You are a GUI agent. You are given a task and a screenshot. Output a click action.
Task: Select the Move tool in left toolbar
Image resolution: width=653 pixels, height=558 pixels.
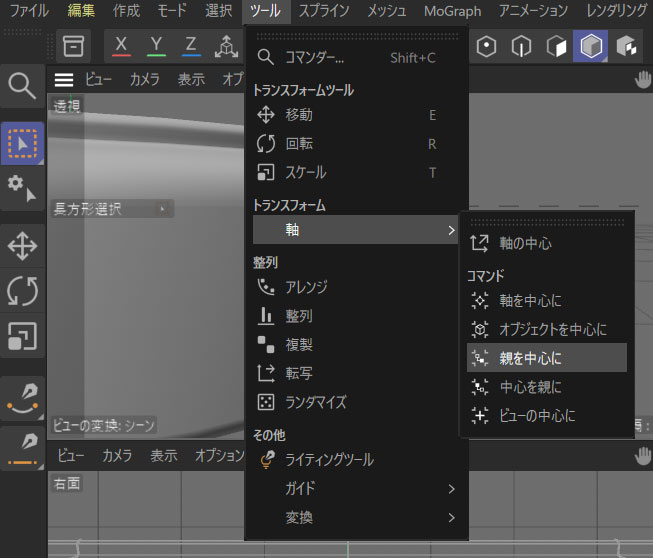point(22,245)
